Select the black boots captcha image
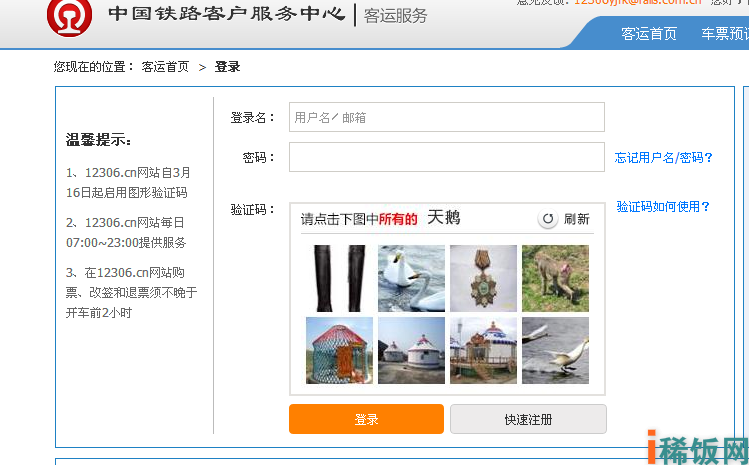The height and width of the screenshot is (465, 749). pos(340,279)
